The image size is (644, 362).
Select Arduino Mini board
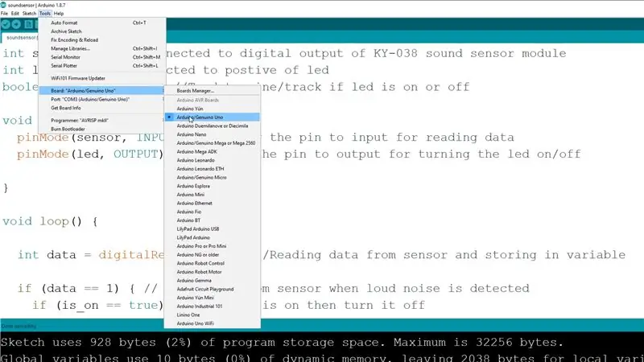[x=212, y=195]
